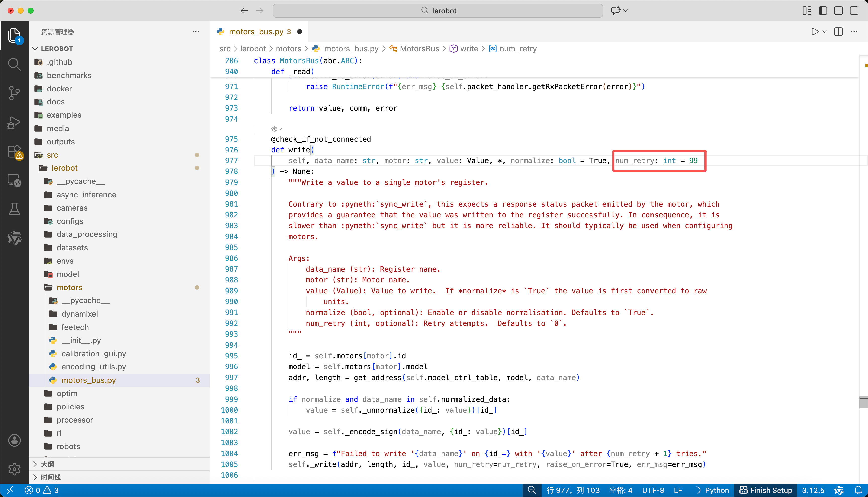Open Source Control view
Viewport: 868px width, 497px height.
(14, 93)
